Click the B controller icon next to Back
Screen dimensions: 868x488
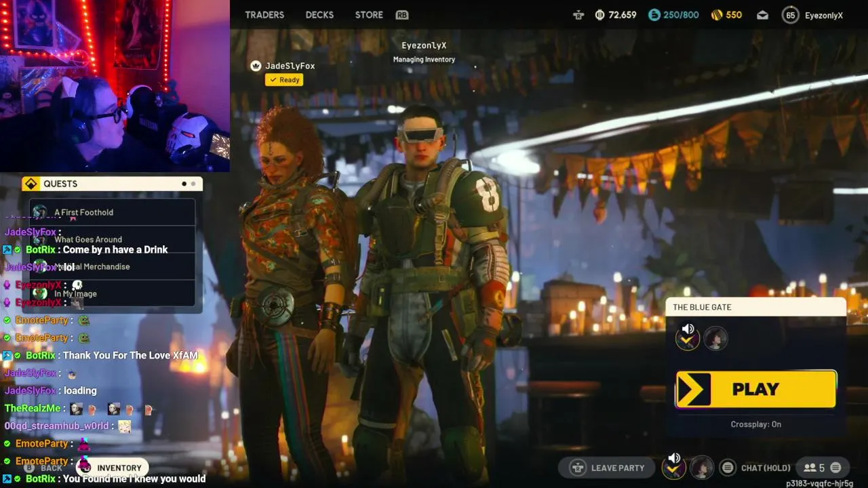[x=30, y=468]
